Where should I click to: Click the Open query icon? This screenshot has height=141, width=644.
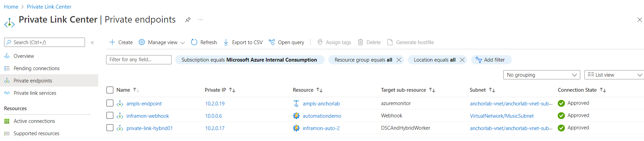272,42
